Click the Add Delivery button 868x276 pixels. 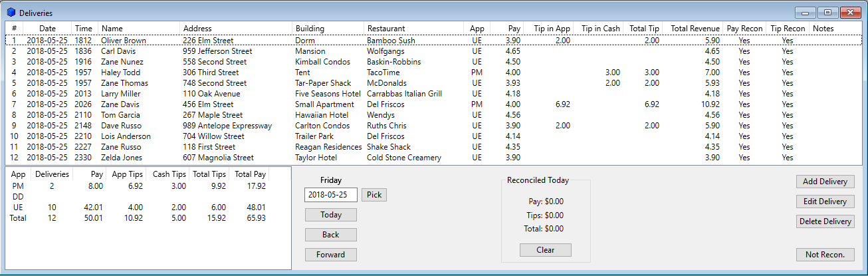coord(825,182)
